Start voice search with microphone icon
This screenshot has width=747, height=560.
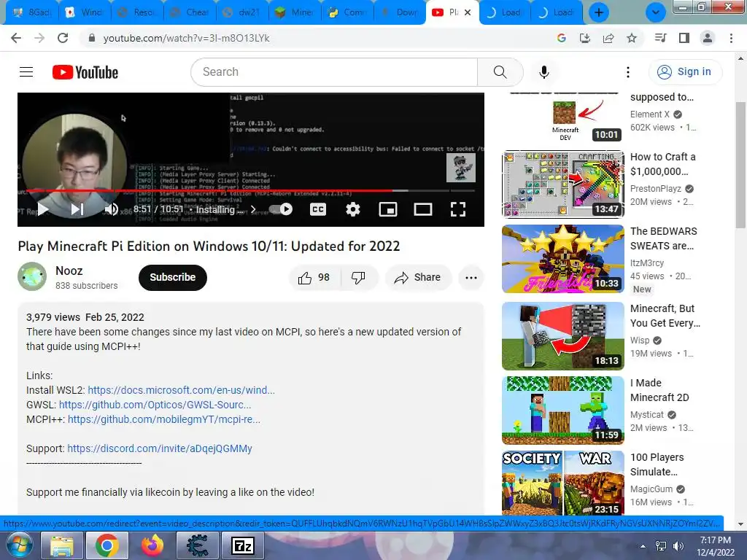point(543,72)
